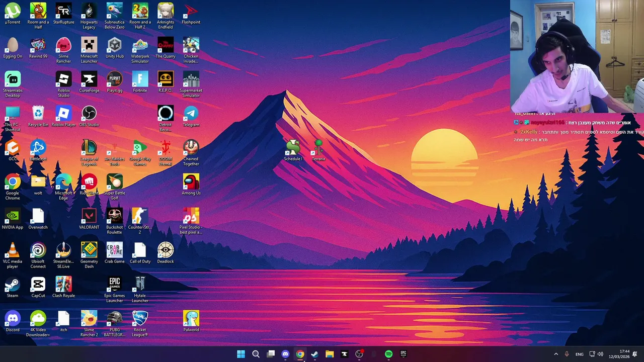Select the Battle.net shortcut

[38, 150]
